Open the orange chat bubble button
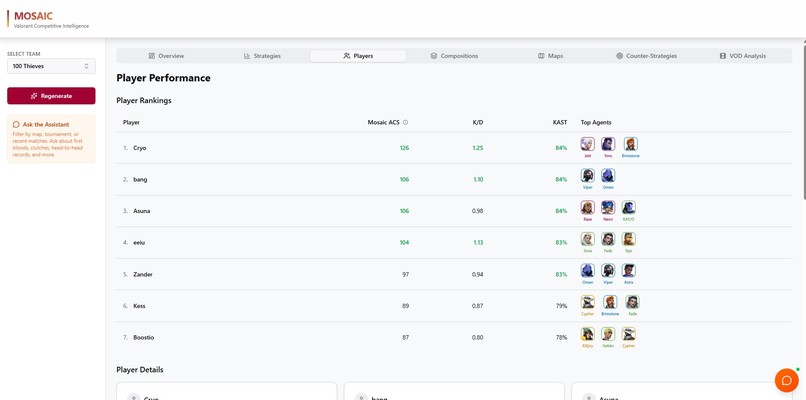The image size is (806, 400). coord(786,380)
